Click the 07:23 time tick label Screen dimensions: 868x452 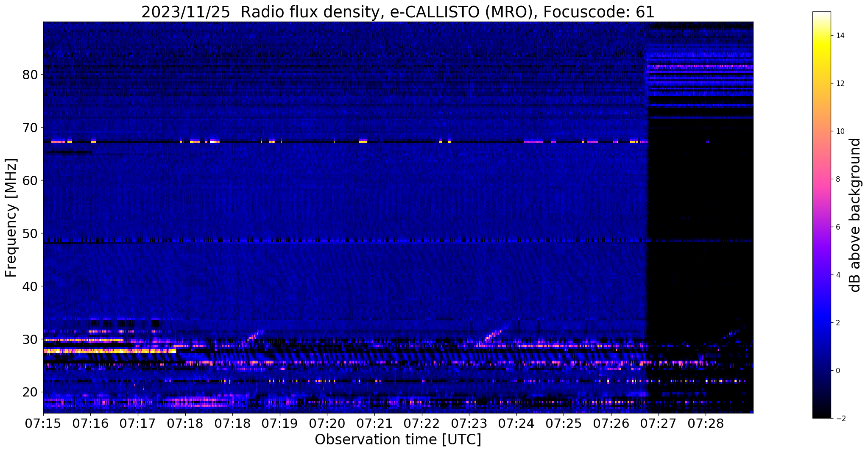469,424
